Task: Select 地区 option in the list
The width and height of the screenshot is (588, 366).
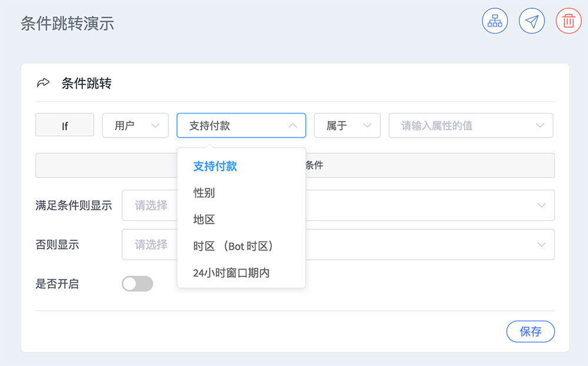Action: 205,220
